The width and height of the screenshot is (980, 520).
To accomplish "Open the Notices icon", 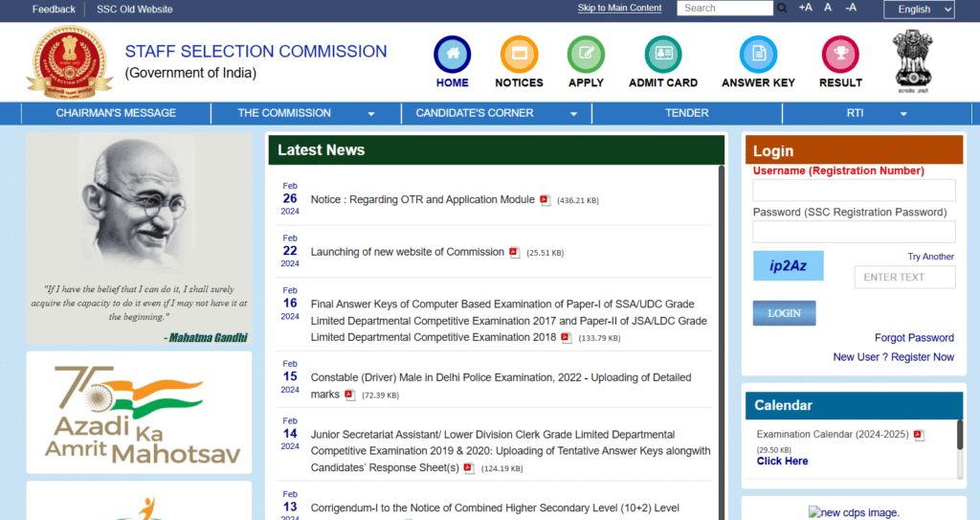I will click(x=520, y=55).
